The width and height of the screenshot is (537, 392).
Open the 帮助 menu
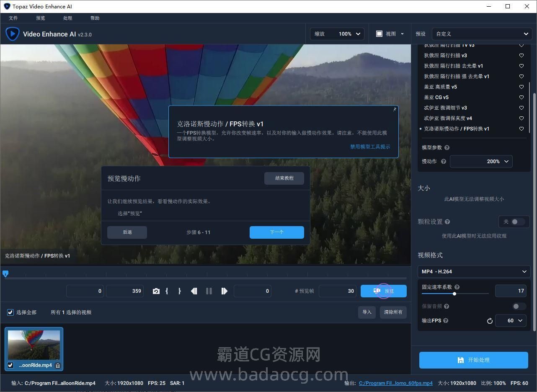tap(95, 18)
